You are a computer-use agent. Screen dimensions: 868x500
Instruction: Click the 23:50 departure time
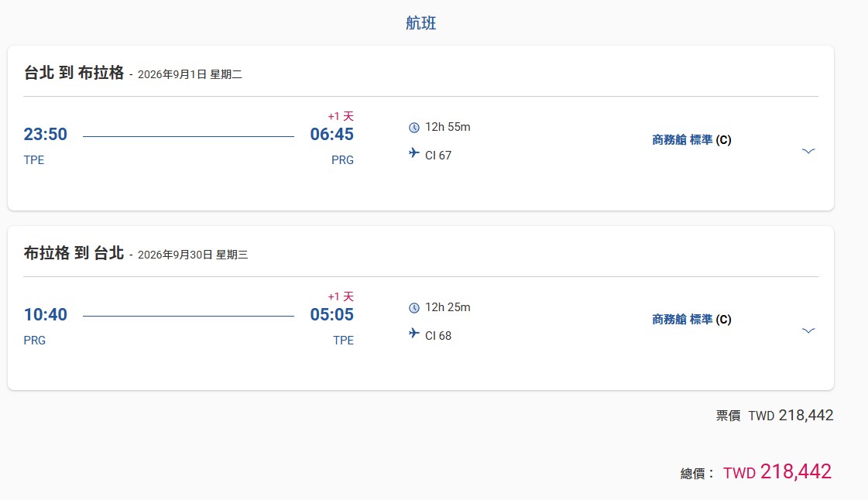[x=46, y=135]
